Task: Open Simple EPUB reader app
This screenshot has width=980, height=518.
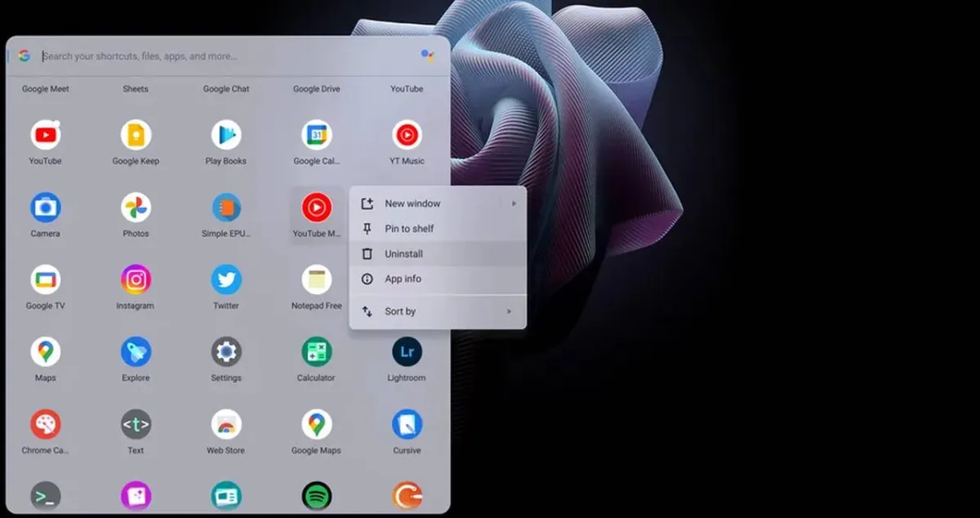Action: coord(226,208)
